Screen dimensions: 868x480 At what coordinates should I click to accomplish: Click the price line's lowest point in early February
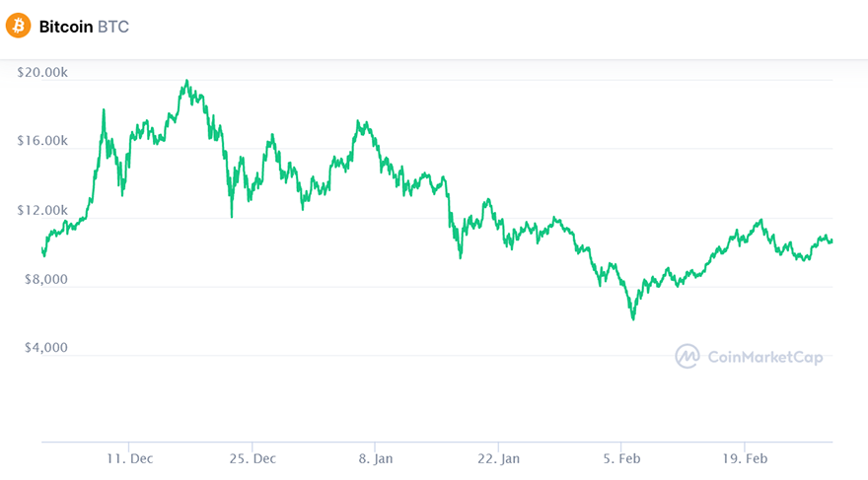point(633,318)
